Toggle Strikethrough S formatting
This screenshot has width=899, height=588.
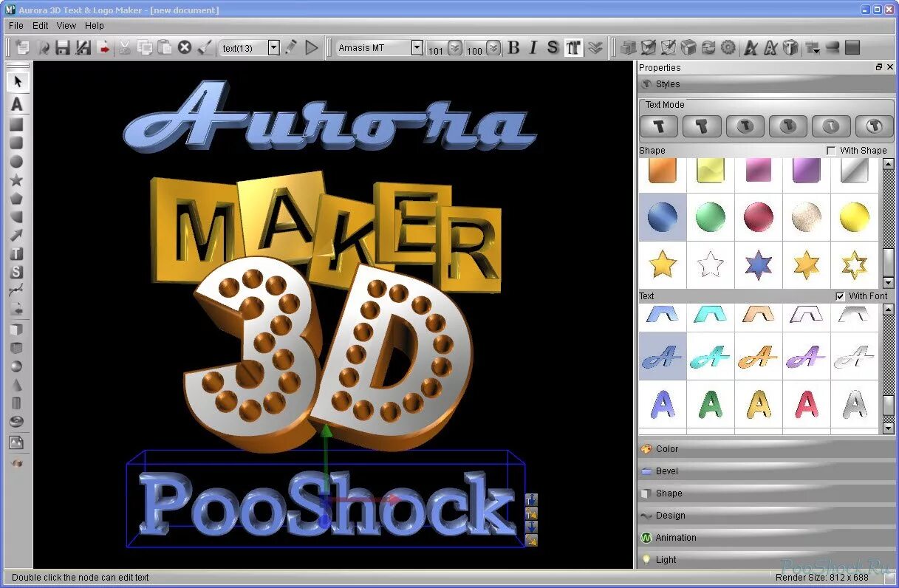(x=553, y=48)
